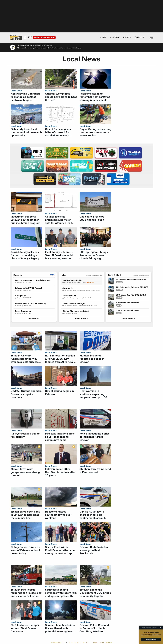Image resolution: width=163 pixels, height=644 pixels.
Task: Click Subscribe in the Daily News popup
Action: [151, 639]
